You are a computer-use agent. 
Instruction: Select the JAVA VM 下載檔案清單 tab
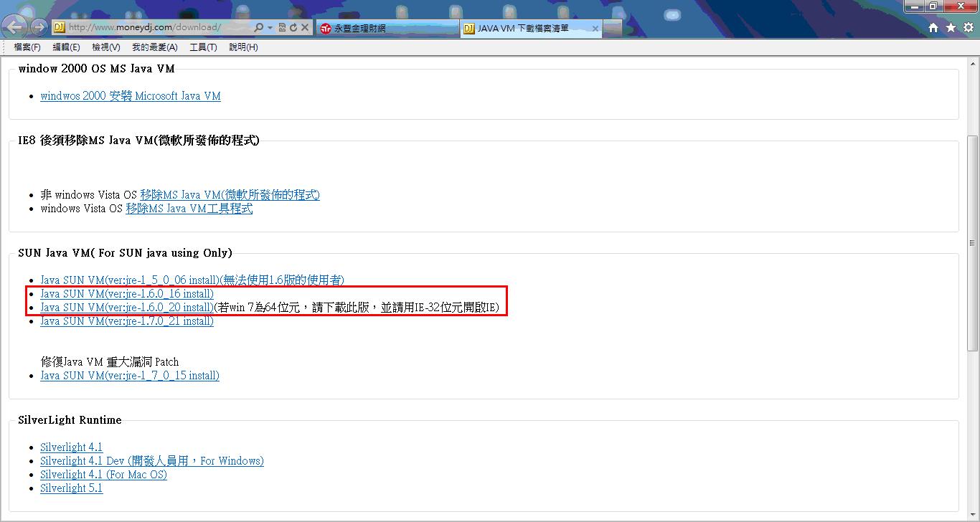(531, 28)
